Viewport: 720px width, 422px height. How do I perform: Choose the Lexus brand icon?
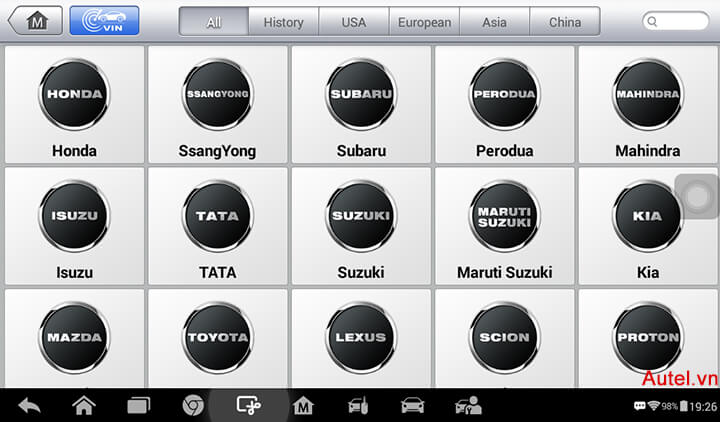pyautogui.click(x=361, y=338)
